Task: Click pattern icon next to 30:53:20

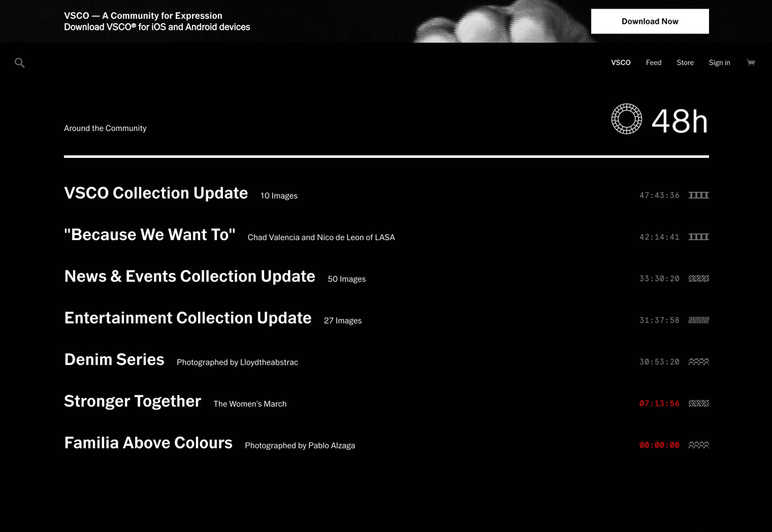Action: (699, 362)
